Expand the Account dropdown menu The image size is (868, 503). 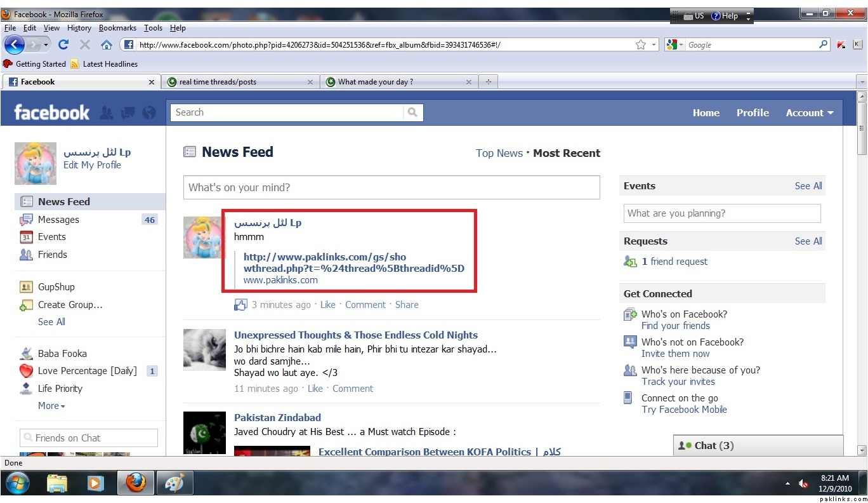click(x=810, y=113)
